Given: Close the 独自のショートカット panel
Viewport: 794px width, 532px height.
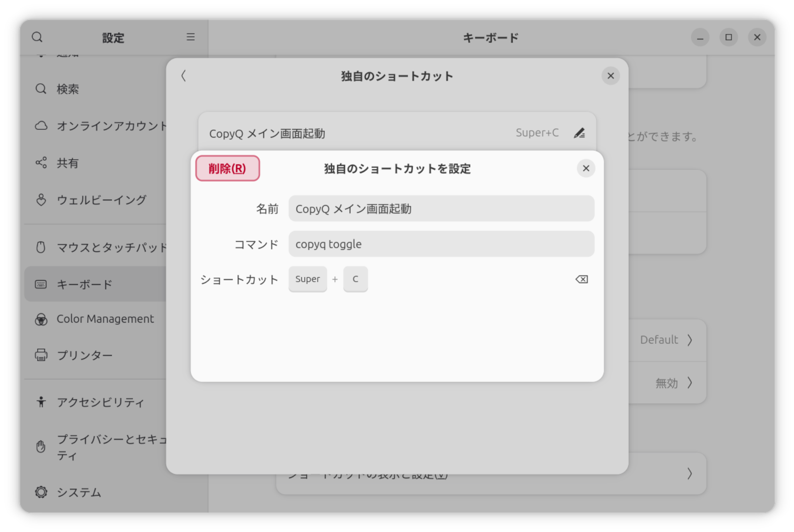Looking at the screenshot, I should [x=611, y=76].
